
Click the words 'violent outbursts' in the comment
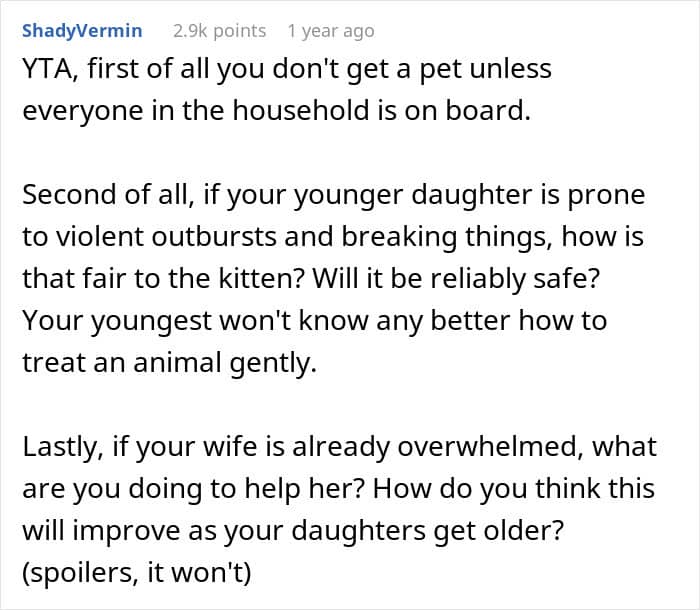[167, 236]
